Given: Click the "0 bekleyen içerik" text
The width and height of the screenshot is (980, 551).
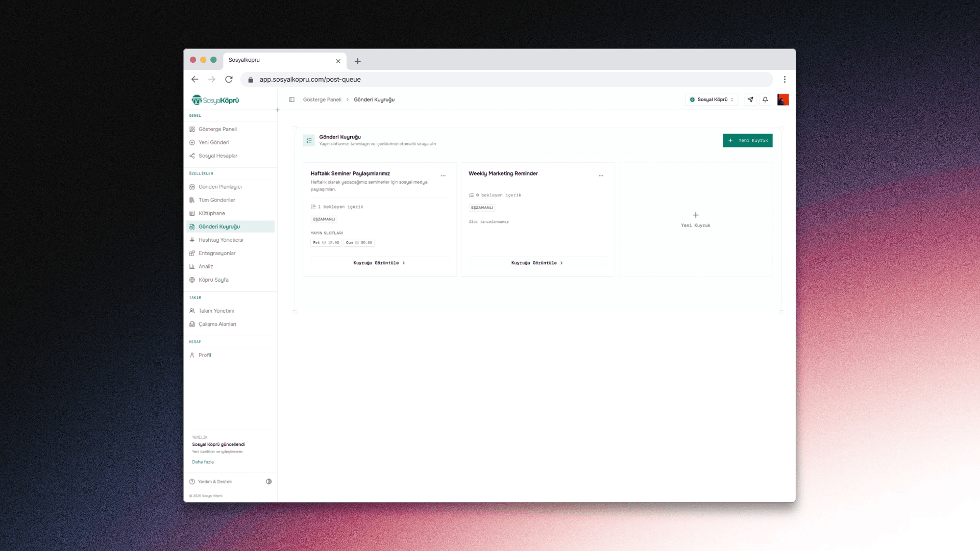Looking at the screenshot, I should pyautogui.click(x=499, y=195).
